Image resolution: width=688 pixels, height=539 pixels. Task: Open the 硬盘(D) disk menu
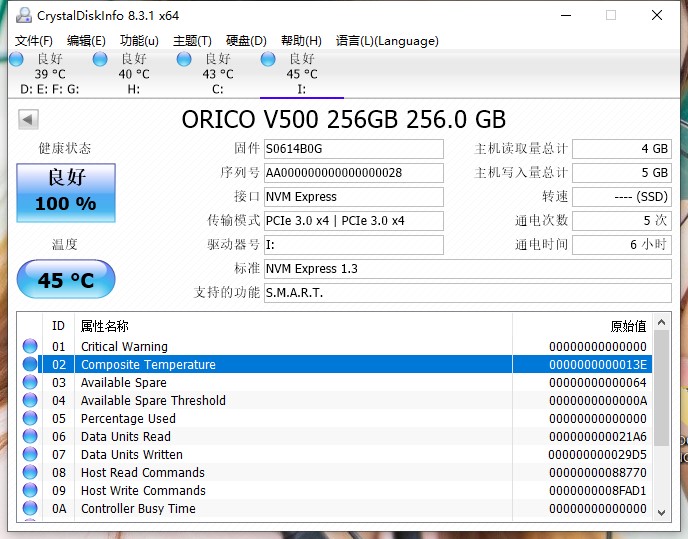pos(246,41)
